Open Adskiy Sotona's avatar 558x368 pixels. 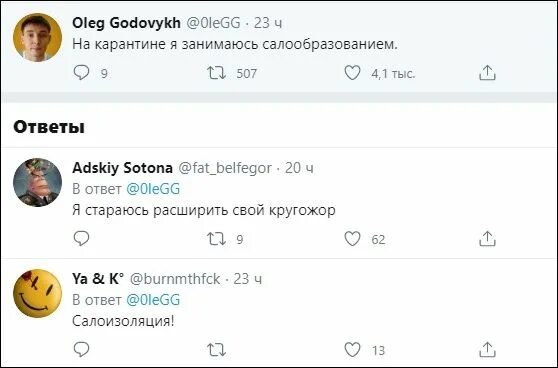tap(37, 183)
